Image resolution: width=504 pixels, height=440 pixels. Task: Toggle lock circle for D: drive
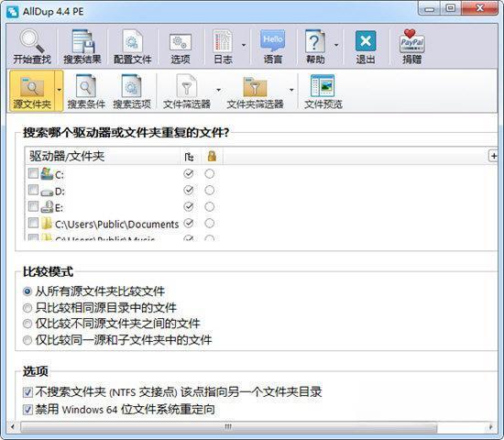[210, 190]
